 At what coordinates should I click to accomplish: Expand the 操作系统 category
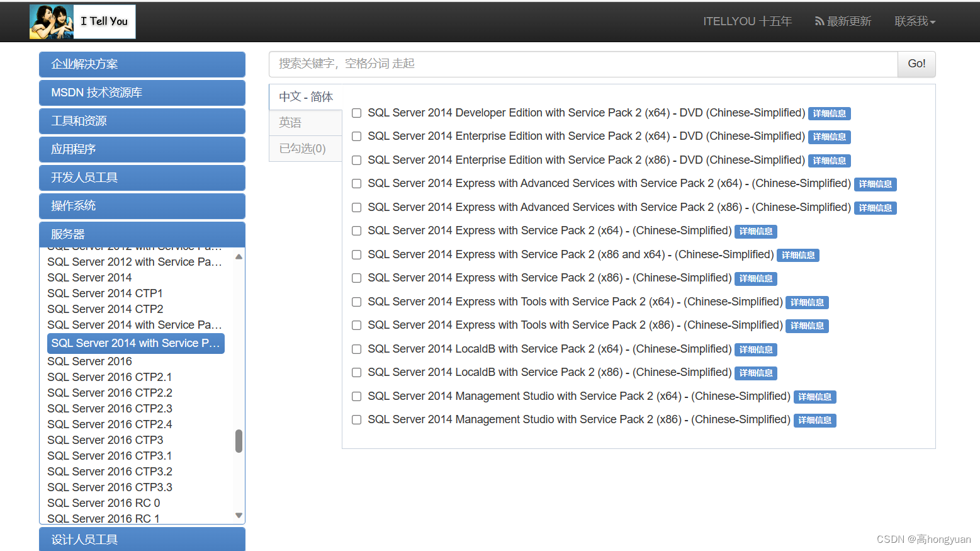click(x=142, y=205)
